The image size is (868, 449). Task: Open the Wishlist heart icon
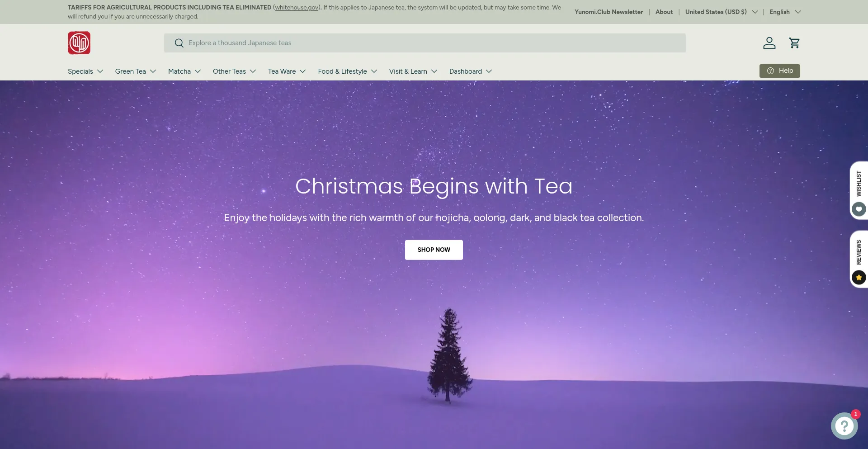(859, 209)
